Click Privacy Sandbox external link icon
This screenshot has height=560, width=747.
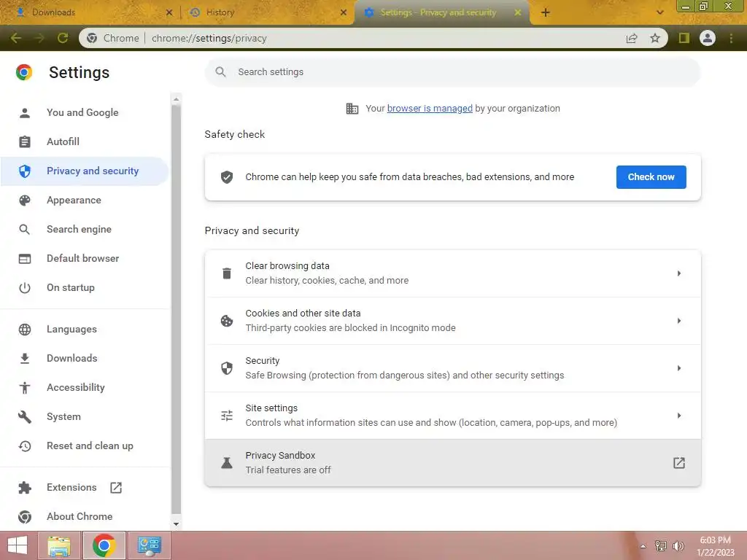[x=679, y=463]
